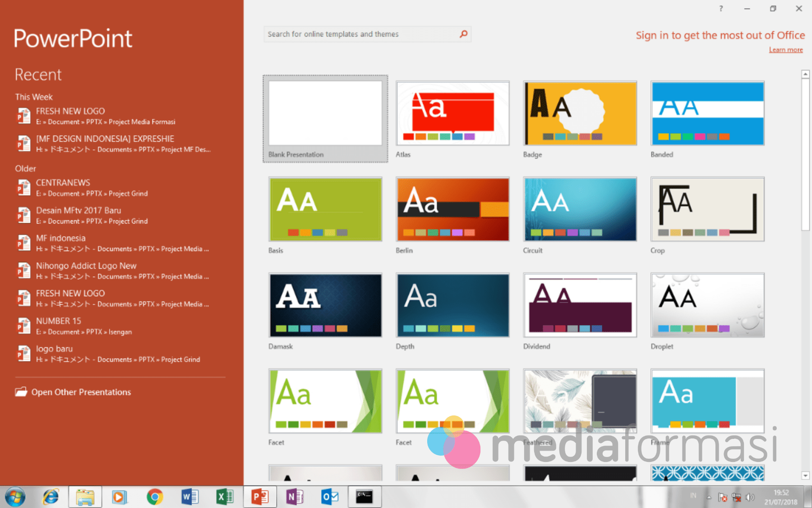Click the Learn more link

coord(786,50)
